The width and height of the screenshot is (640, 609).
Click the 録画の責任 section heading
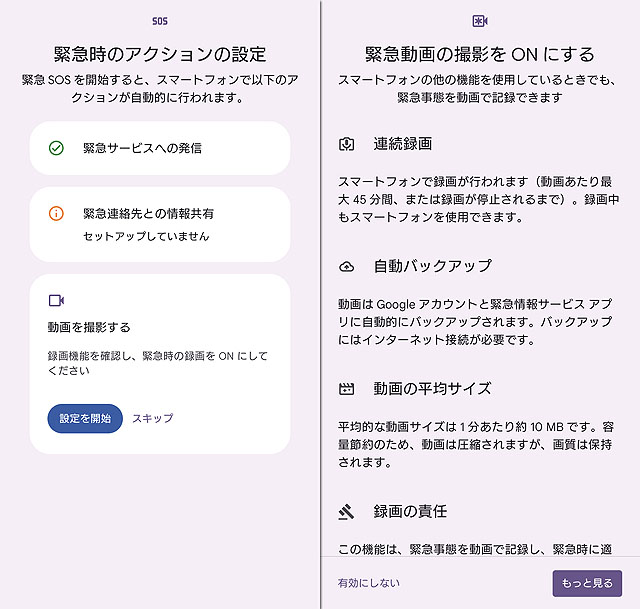tap(410, 511)
